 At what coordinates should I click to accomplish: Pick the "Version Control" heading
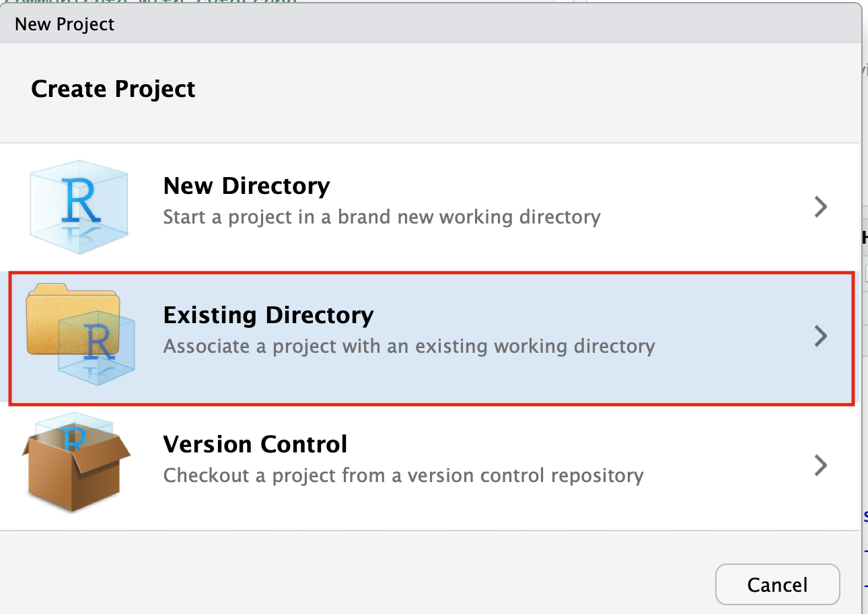[255, 444]
